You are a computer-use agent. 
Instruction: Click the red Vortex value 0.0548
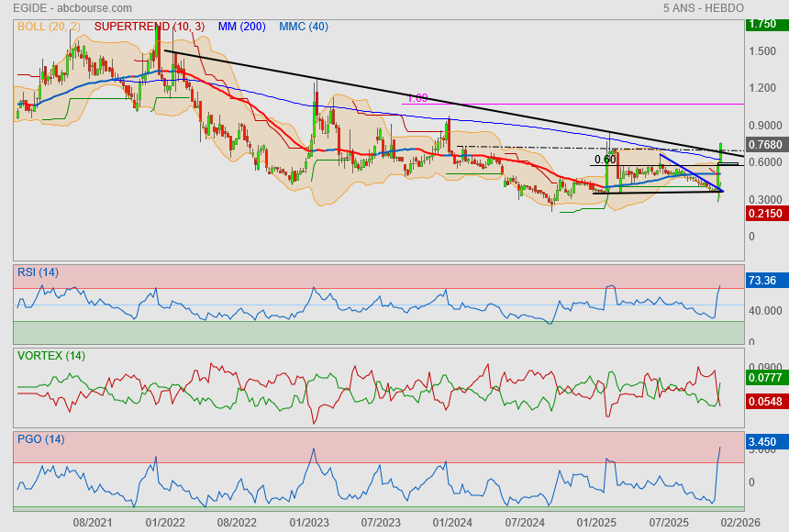(x=764, y=403)
